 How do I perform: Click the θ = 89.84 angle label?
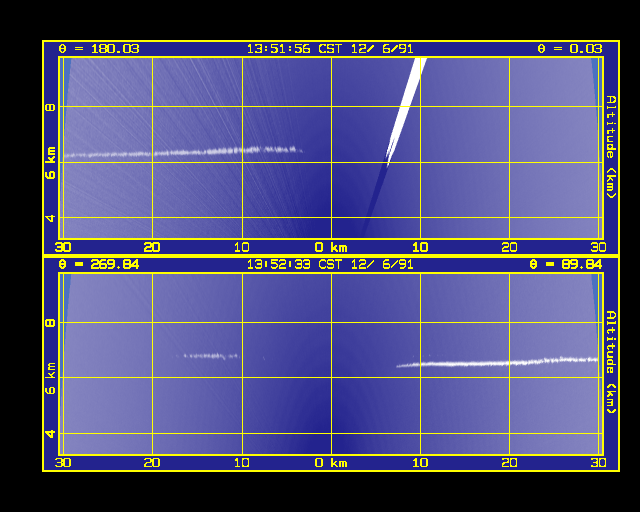pos(566,265)
